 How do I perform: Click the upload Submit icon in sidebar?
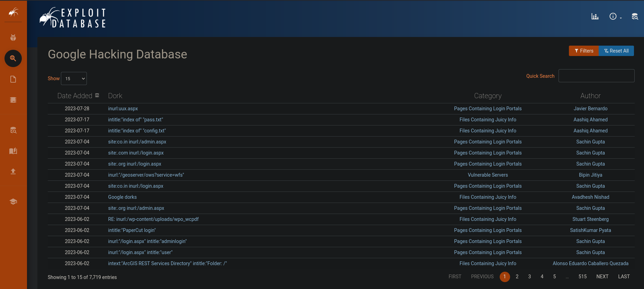coord(13,171)
